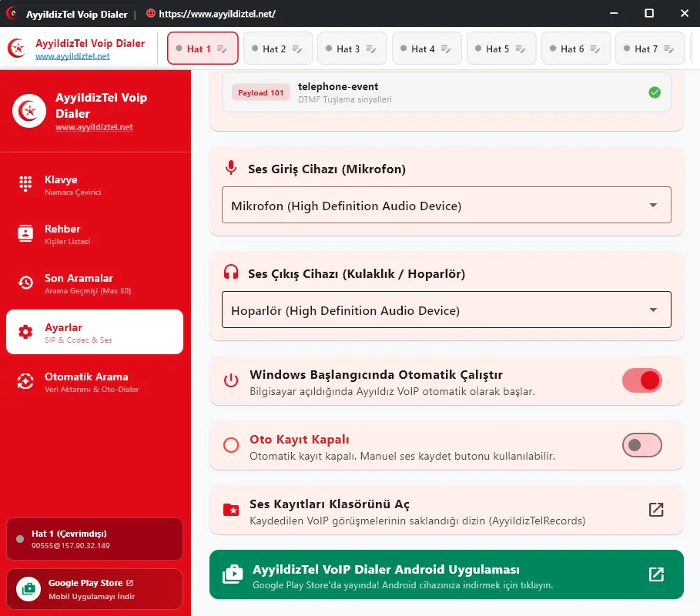Open the Hat 6 line tab
Image resolution: width=700 pixels, height=616 pixels.
(575, 49)
